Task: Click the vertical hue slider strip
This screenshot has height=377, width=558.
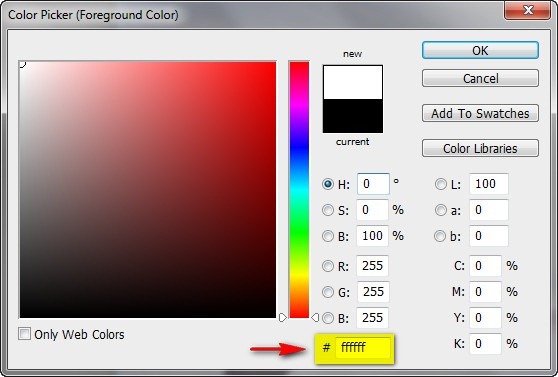Action: pyautogui.click(x=299, y=189)
